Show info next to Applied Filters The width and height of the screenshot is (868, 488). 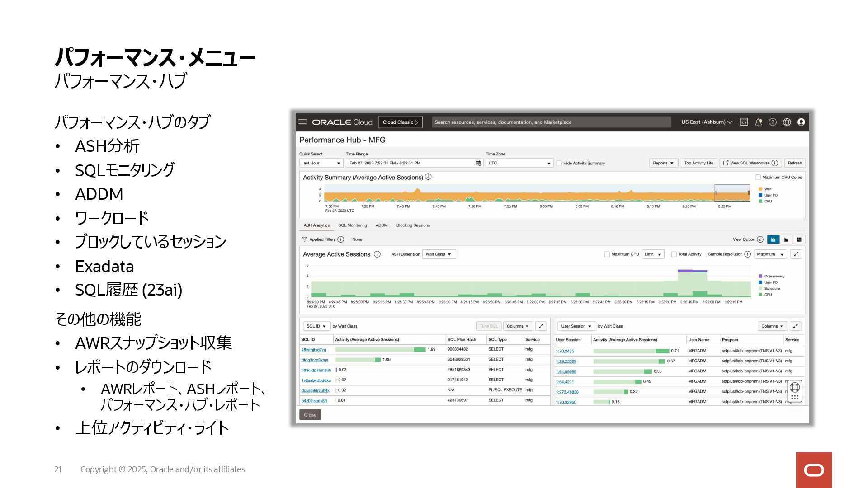tap(341, 239)
